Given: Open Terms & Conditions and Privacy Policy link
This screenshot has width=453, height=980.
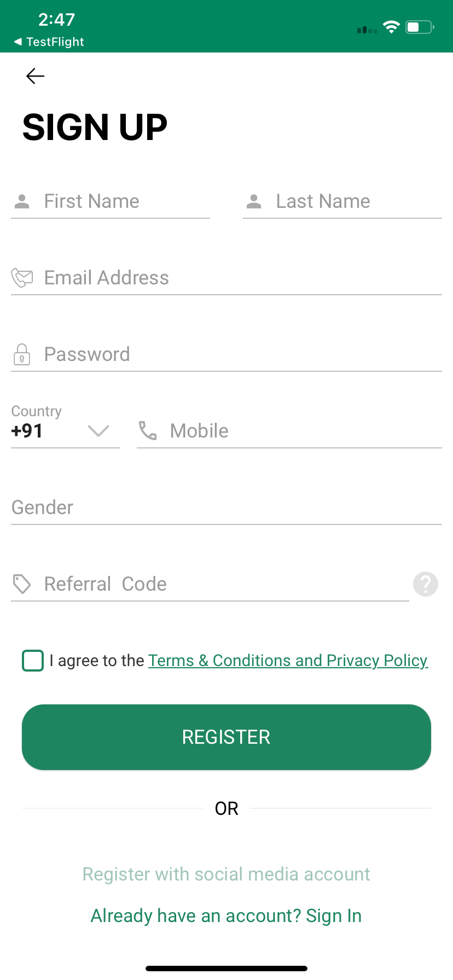Looking at the screenshot, I should [288, 661].
